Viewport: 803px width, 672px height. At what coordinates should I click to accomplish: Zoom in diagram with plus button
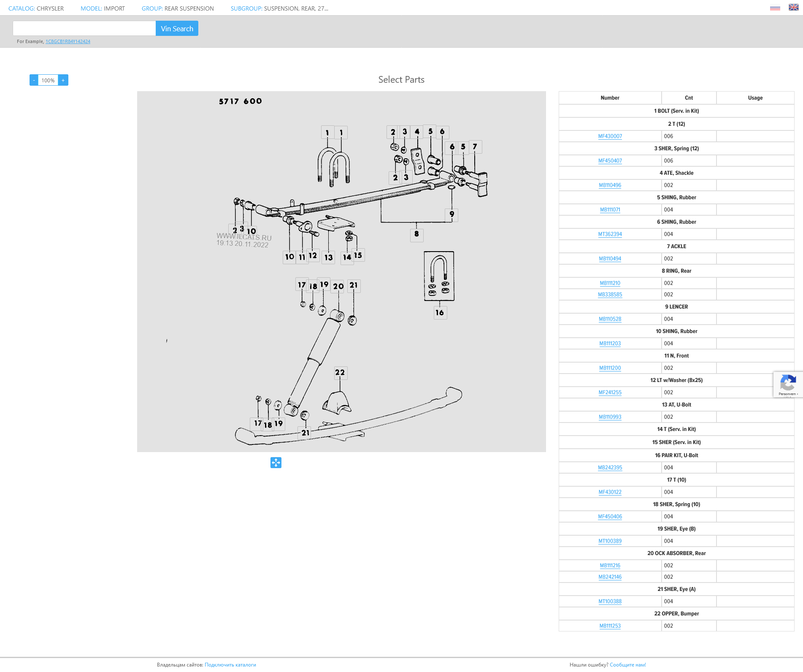(63, 80)
